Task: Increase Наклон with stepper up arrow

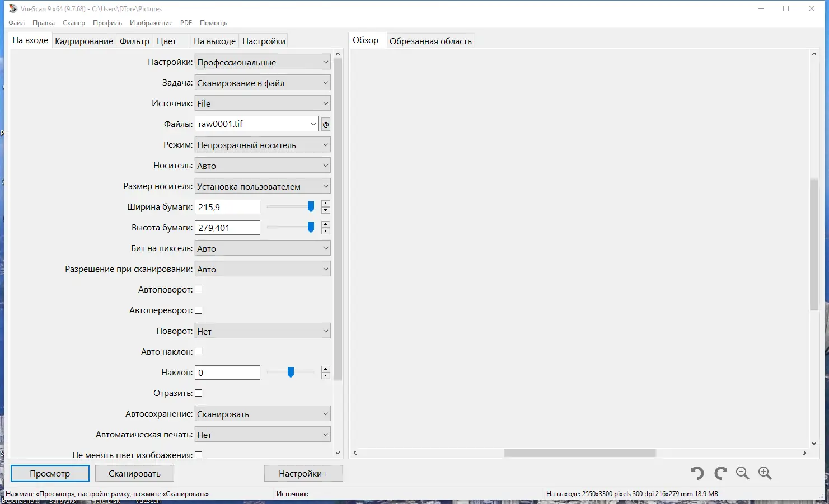Action: pyautogui.click(x=326, y=369)
